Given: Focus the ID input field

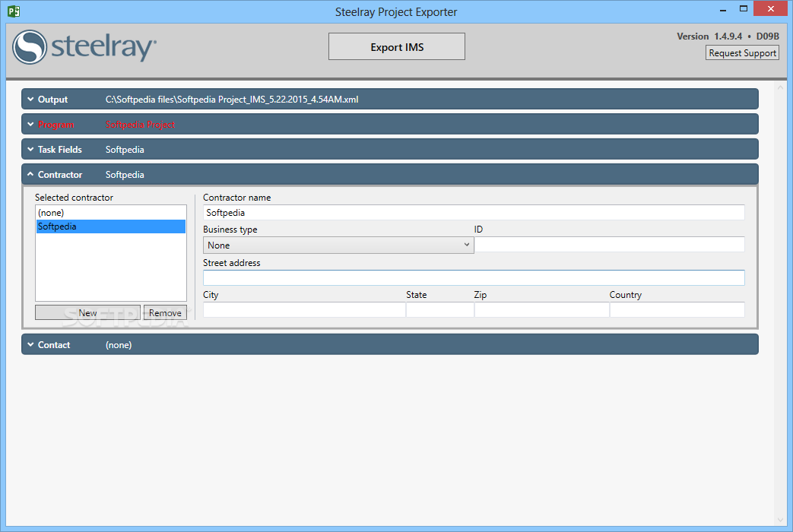Looking at the screenshot, I should (610, 245).
